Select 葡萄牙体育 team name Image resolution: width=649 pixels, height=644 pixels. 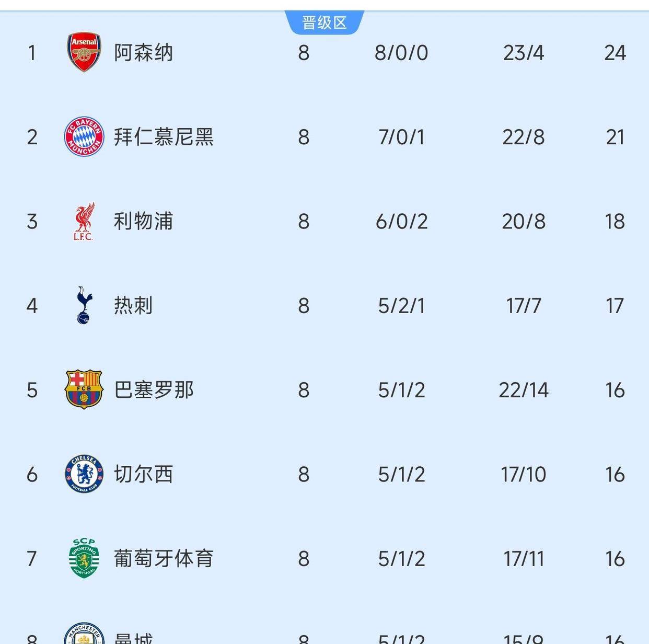164,559
